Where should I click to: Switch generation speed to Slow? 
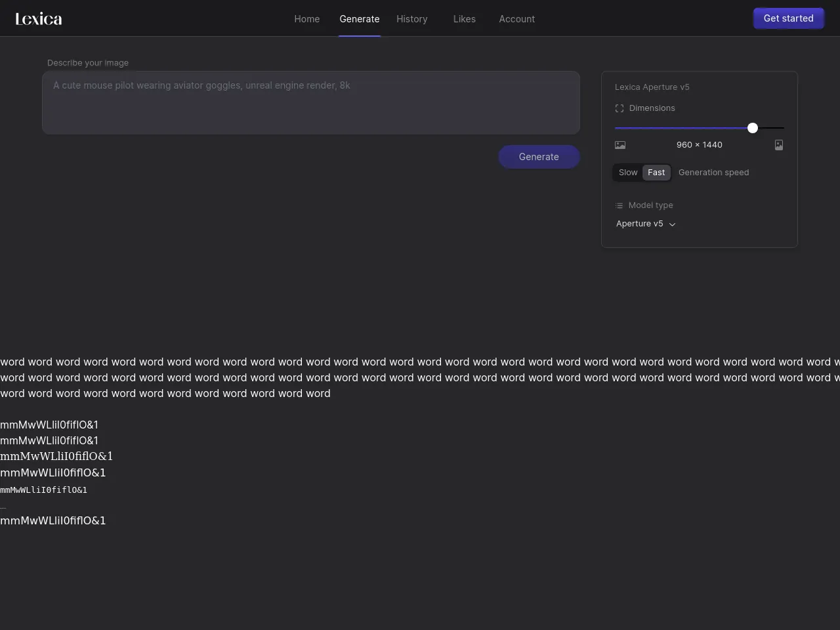[x=627, y=173]
